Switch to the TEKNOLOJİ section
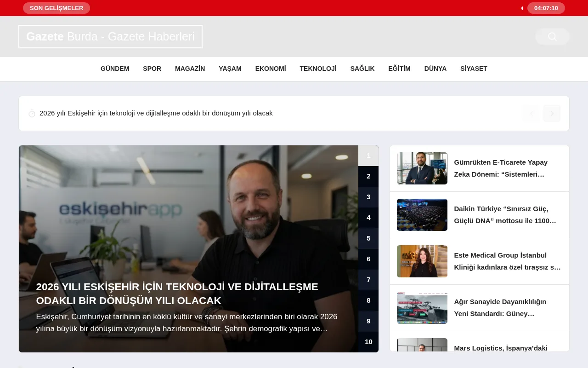This screenshot has height=368, width=588. (x=318, y=69)
